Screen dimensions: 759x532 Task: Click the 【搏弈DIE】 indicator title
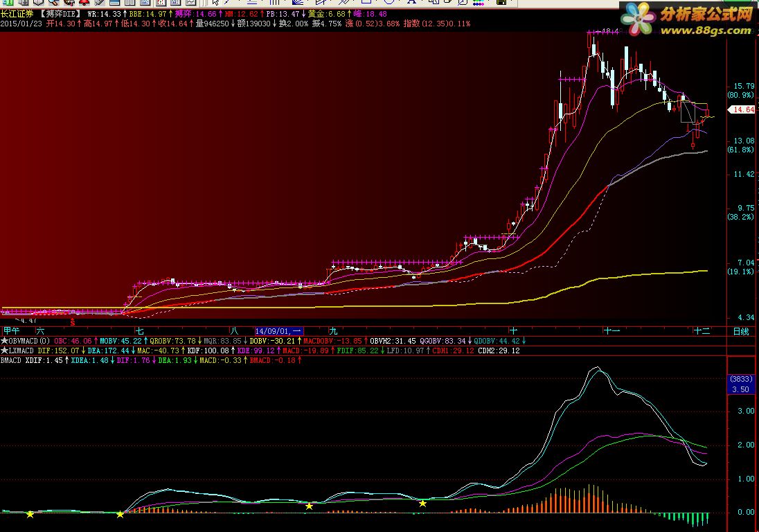(x=60, y=14)
